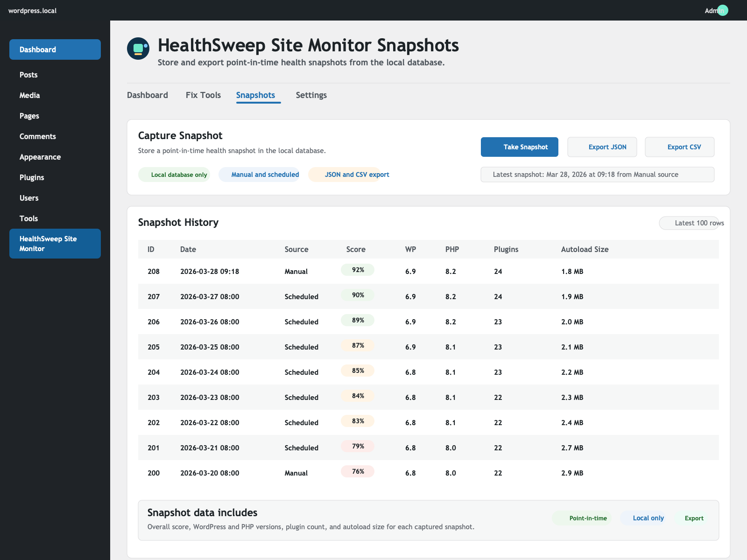Click the 92% score badge on snapshot 208

357,270
